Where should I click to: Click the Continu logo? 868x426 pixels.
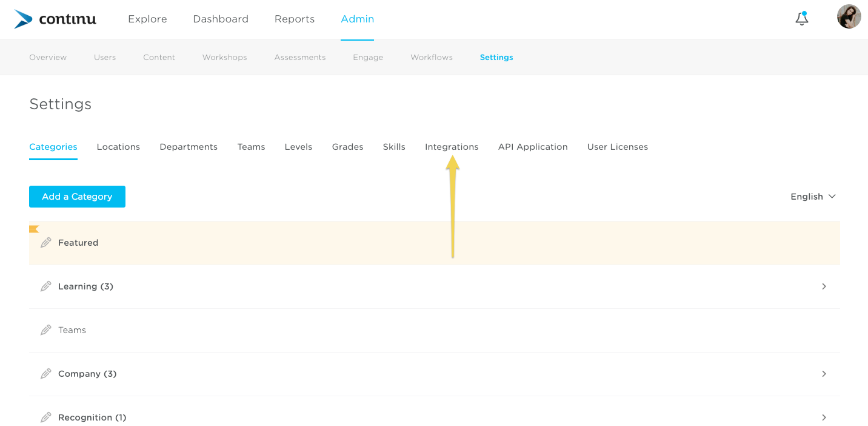[x=55, y=19]
